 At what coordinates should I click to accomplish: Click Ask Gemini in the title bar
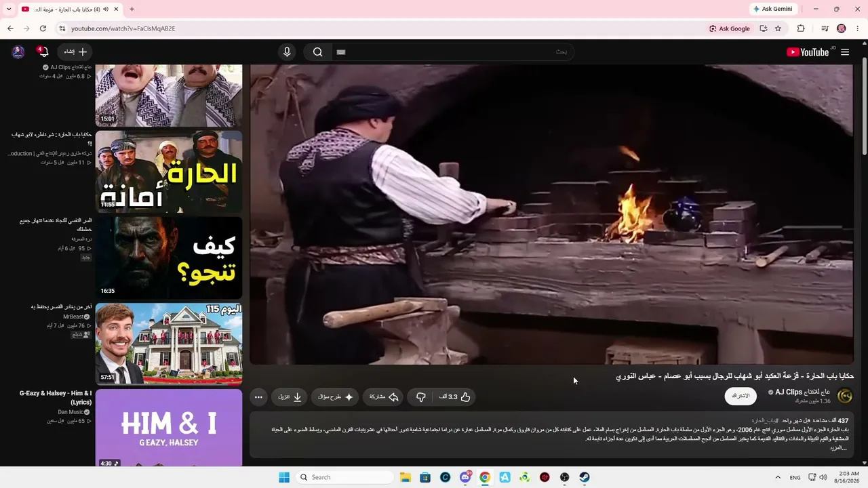772,9
